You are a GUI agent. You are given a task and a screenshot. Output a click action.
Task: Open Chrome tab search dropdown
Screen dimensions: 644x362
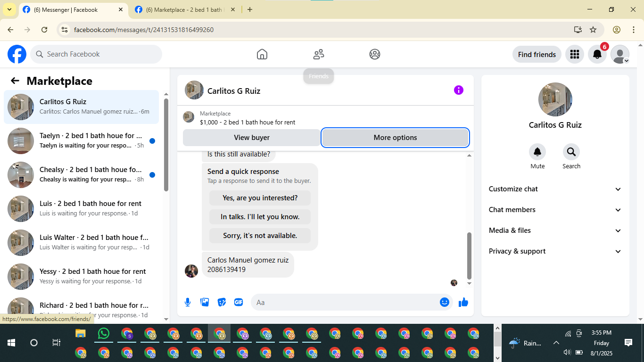coord(9,9)
